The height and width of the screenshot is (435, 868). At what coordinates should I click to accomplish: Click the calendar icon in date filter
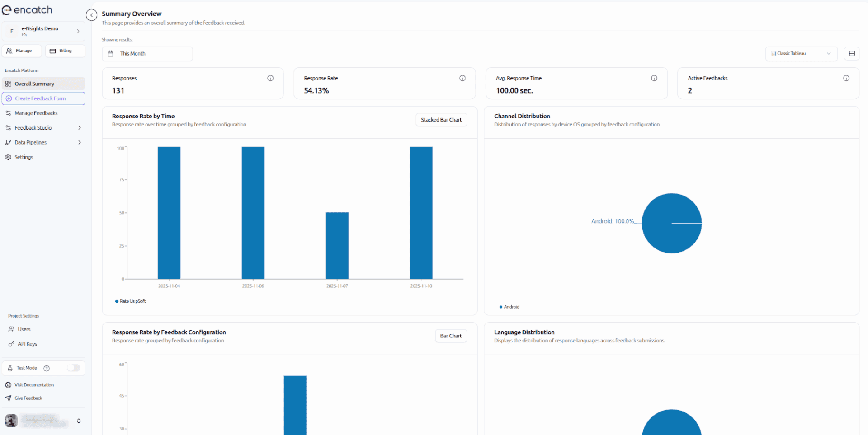(x=111, y=53)
